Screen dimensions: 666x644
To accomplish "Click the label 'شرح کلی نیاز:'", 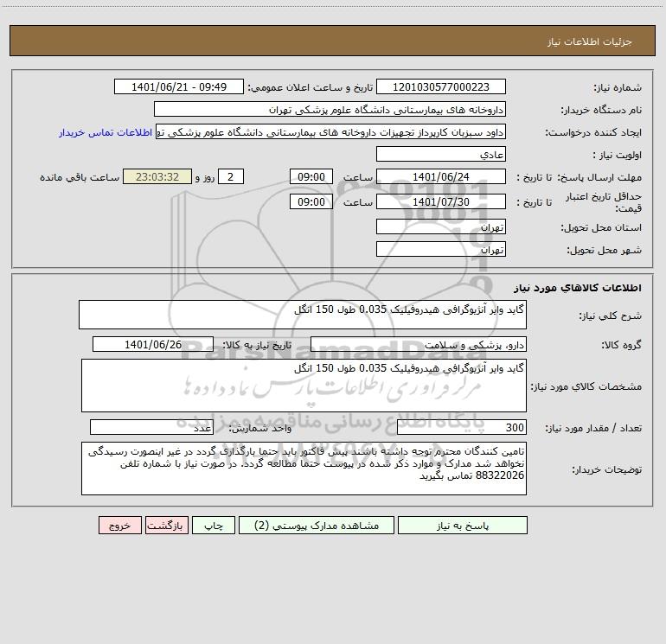I will point(611,316).
